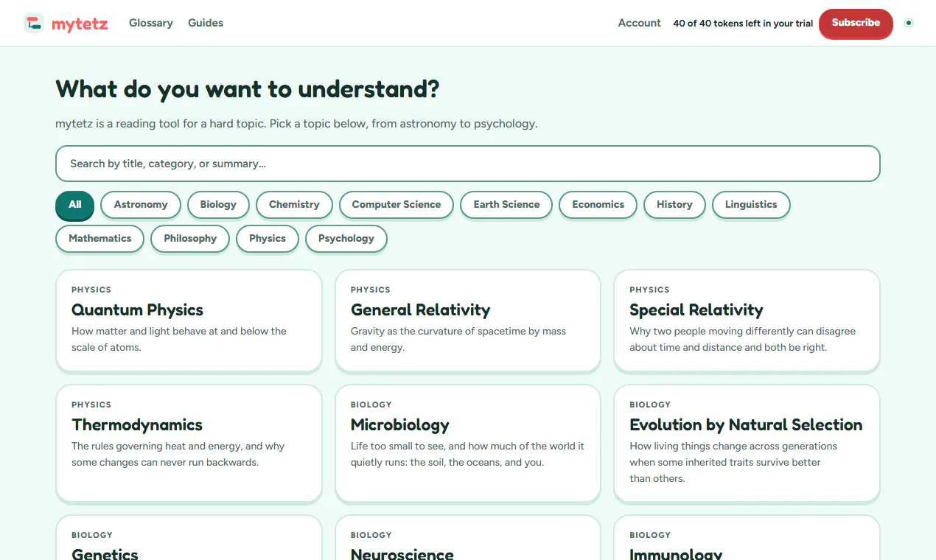Open the General Relativity topic card
This screenshot has width=936, height=560.
point(468,321)
